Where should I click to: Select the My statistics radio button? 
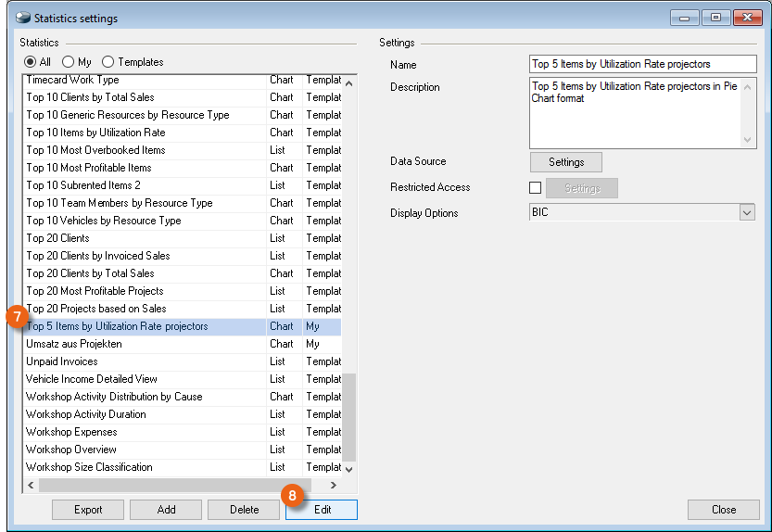click(x=69, y=62)
